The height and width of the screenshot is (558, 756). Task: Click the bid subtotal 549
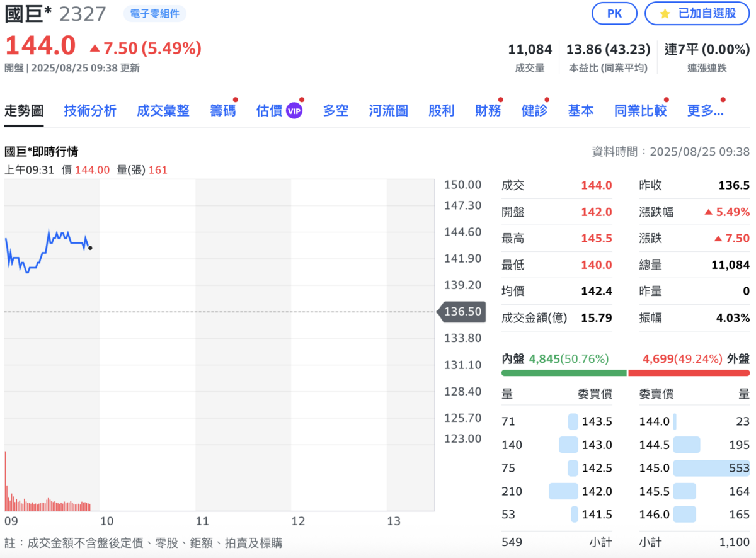click(x=512, y=542)
